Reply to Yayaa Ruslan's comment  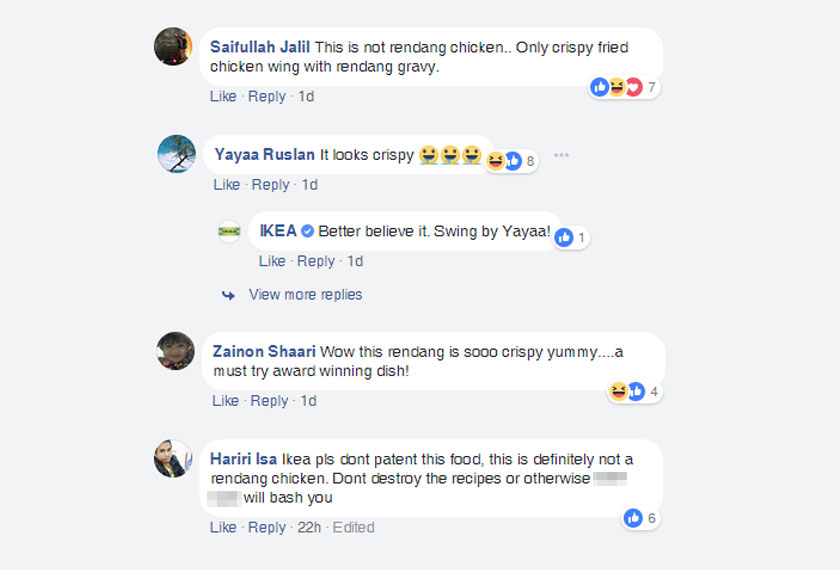coord(270,185)
